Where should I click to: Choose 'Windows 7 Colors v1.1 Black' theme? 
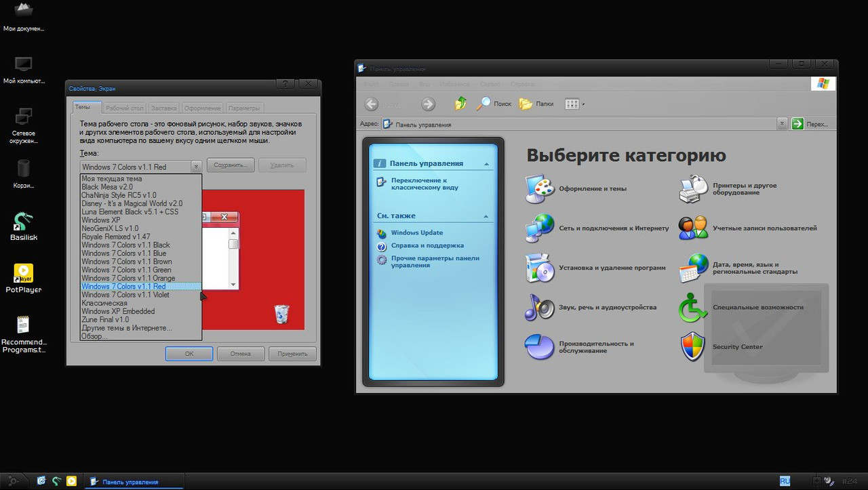tap(141, 245)
